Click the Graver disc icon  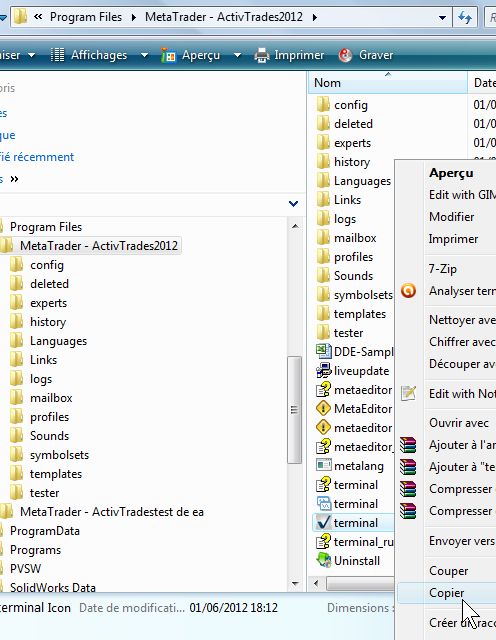(345, 55)
